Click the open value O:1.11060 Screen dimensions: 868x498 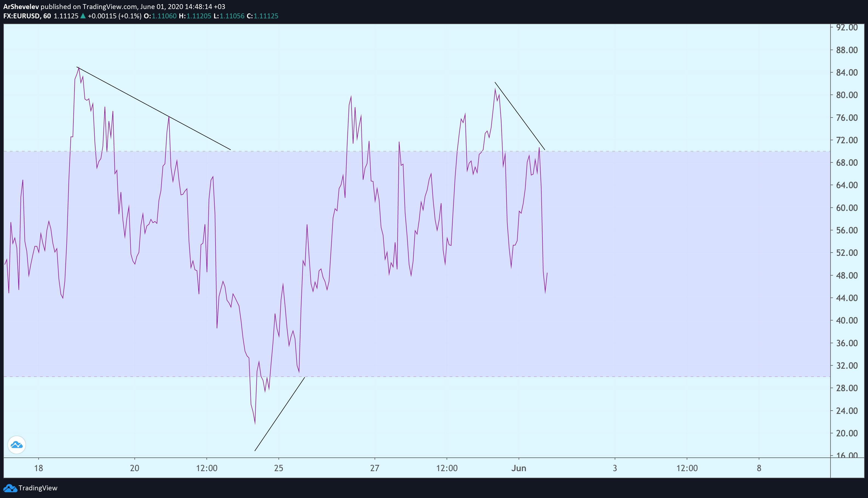pyautogui.click(x=160, y=16)
